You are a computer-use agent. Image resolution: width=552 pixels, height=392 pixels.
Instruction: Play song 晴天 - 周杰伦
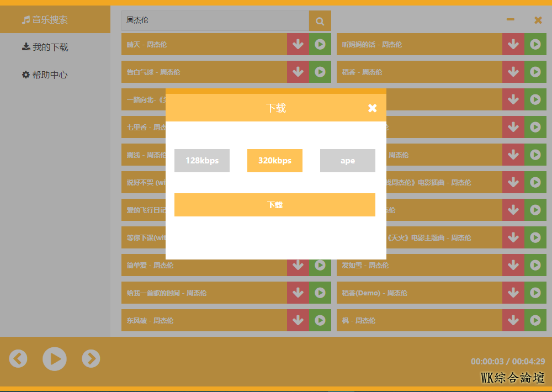(320, 44)
